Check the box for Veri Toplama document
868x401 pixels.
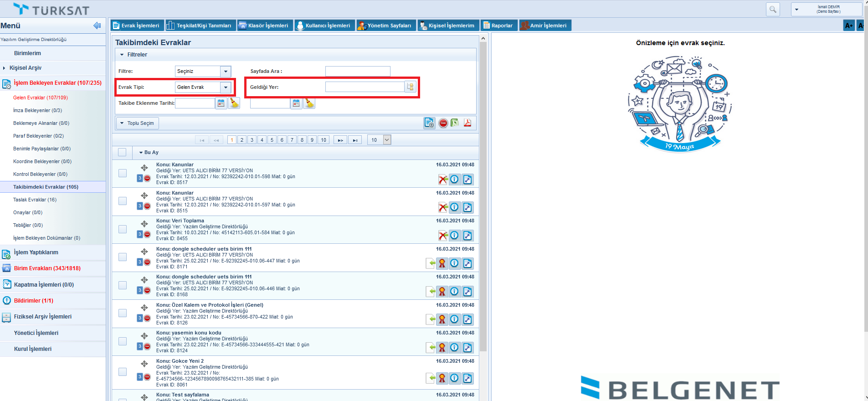pyautogui.click(x=123, y=229)
